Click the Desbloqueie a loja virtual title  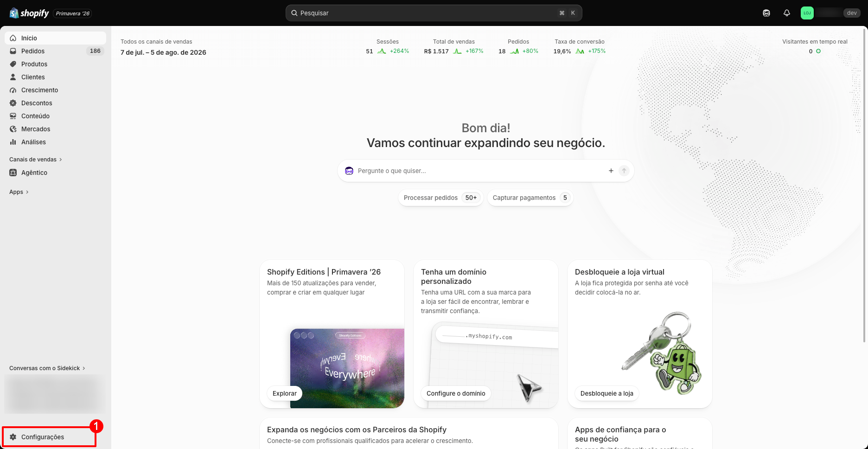(619, 272)
